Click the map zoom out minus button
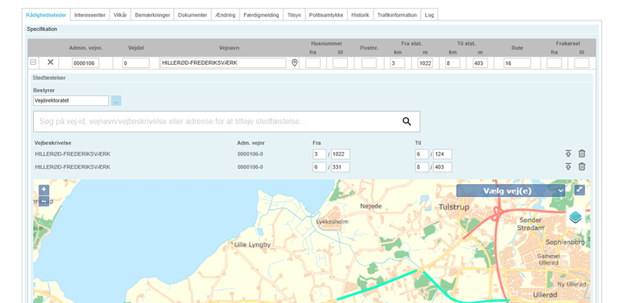644x303 pixels. (x=44, y=201)
